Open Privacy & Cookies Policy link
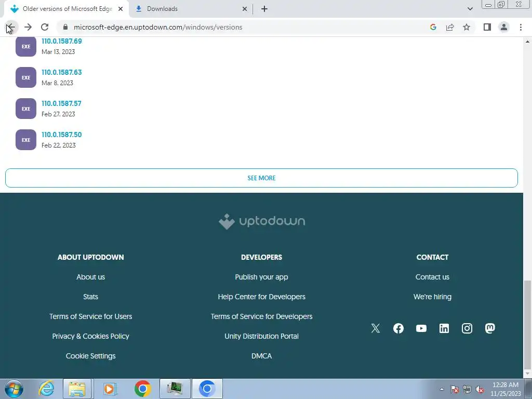Image resolution: width=532 pixels, height=399 pixels. [90, 336]
